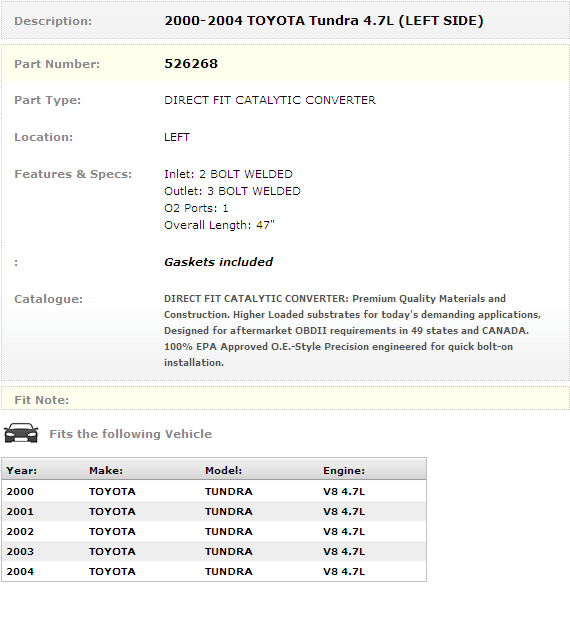Viewport: 570px width, 624px height.
Task: Click the LEFT location value
Action: click(x=177, y=137)
